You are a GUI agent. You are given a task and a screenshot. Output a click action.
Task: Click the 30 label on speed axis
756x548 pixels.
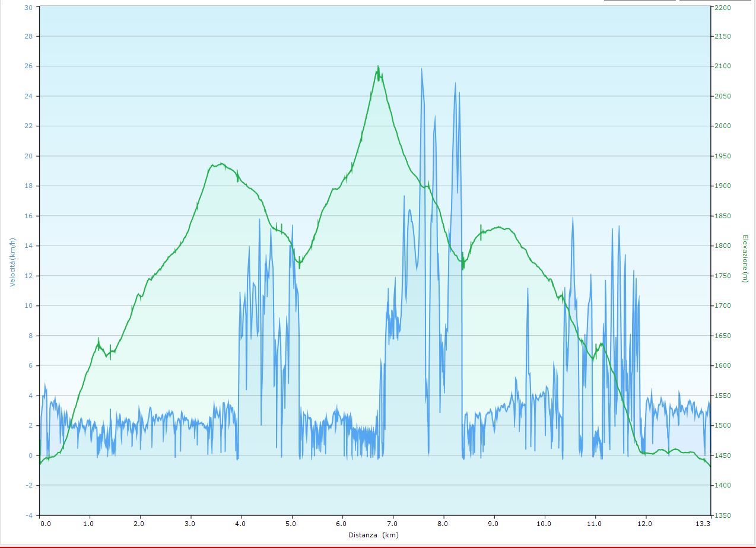tap(28, 7)
